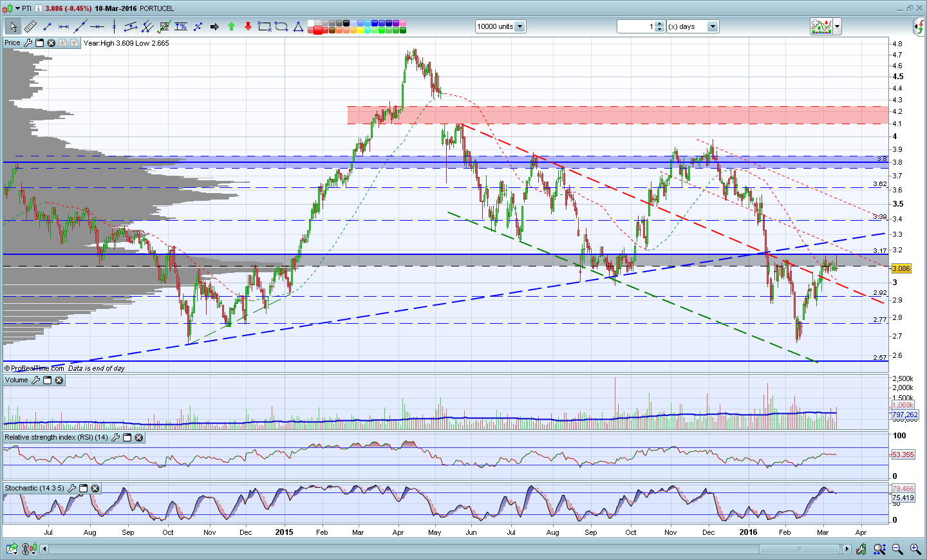The height and width of the screenshot is (560, 927).
Task: Select the diagonal arrow line tool
Action: (198, 26)
